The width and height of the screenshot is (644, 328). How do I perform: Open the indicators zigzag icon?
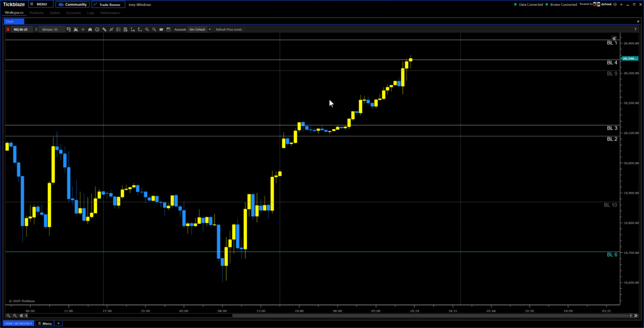[111, 29]
